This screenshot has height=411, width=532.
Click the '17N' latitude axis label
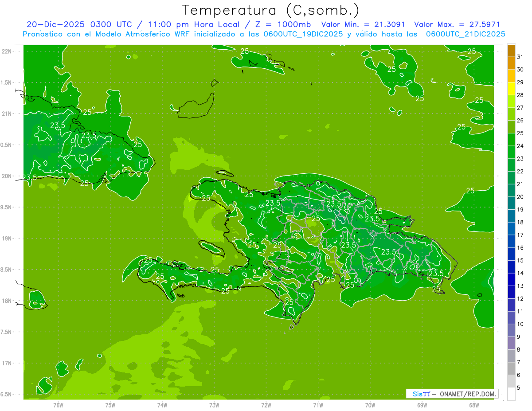6,363
